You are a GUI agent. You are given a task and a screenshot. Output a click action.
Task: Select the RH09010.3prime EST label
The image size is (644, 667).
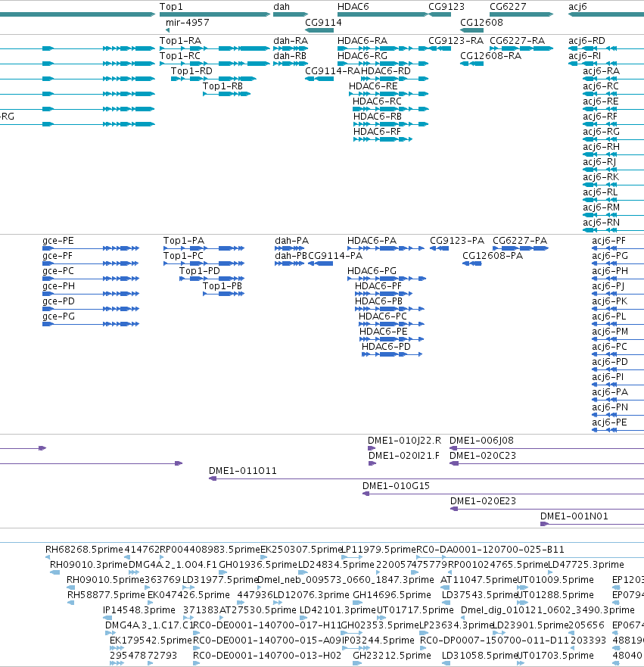[89, 565]
